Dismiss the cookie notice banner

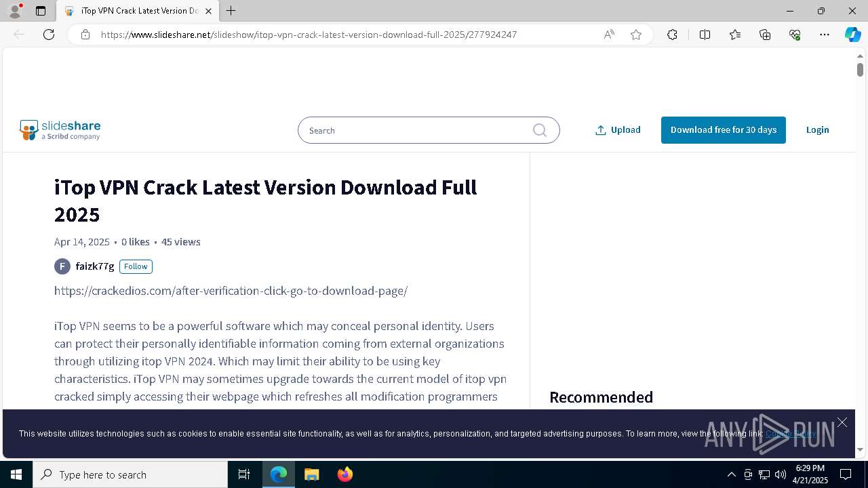pyautogui.click(x=842, y=423)
